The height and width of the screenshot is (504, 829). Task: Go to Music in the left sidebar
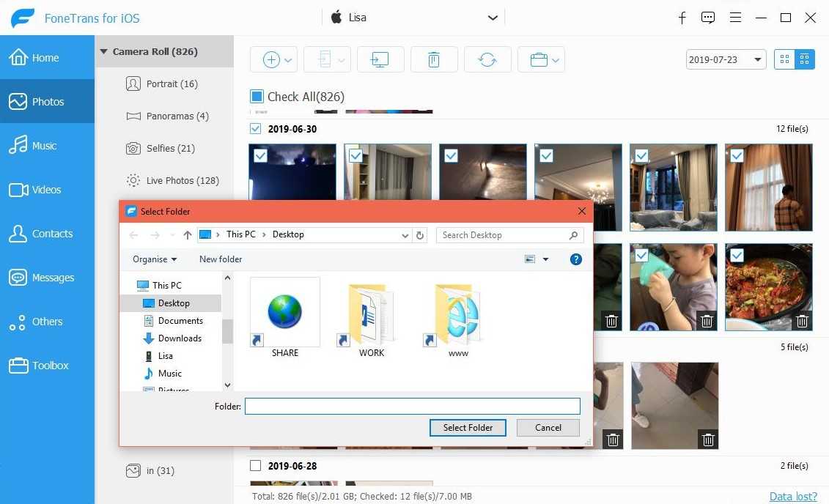point(44,146)
